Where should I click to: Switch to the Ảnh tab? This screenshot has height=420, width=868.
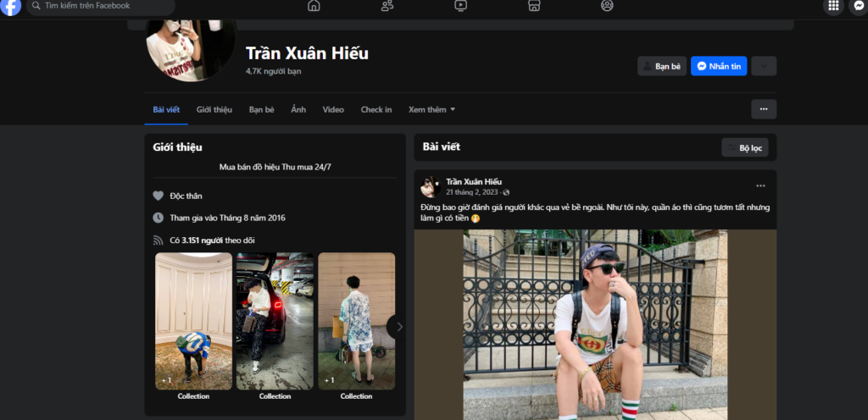(298, 109)
